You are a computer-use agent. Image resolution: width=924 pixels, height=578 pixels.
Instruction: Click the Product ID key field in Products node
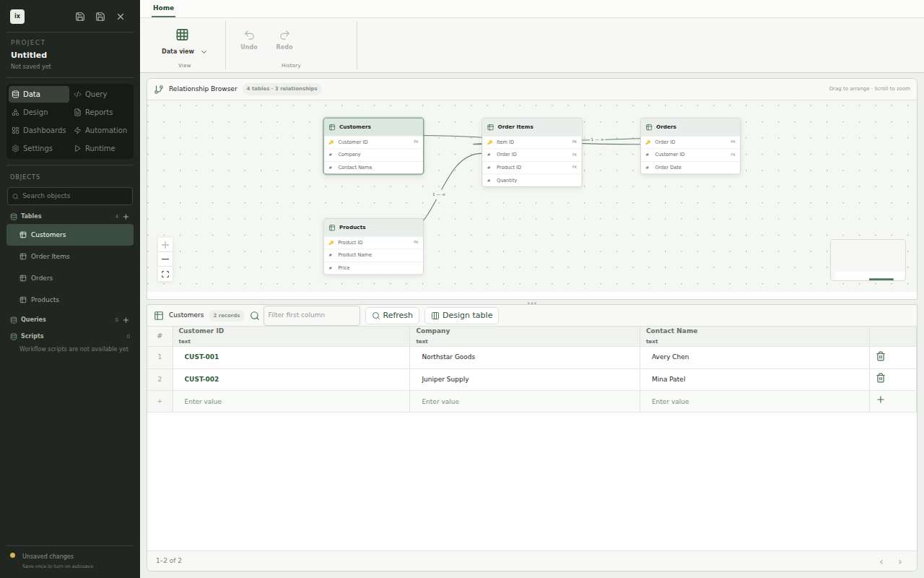(373, 243)
